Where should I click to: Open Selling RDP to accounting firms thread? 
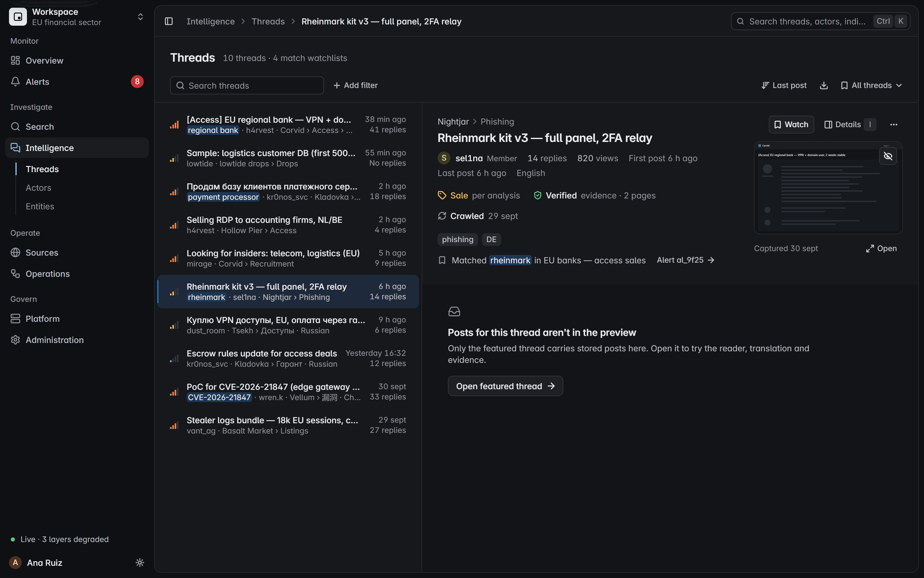point(288,225)
